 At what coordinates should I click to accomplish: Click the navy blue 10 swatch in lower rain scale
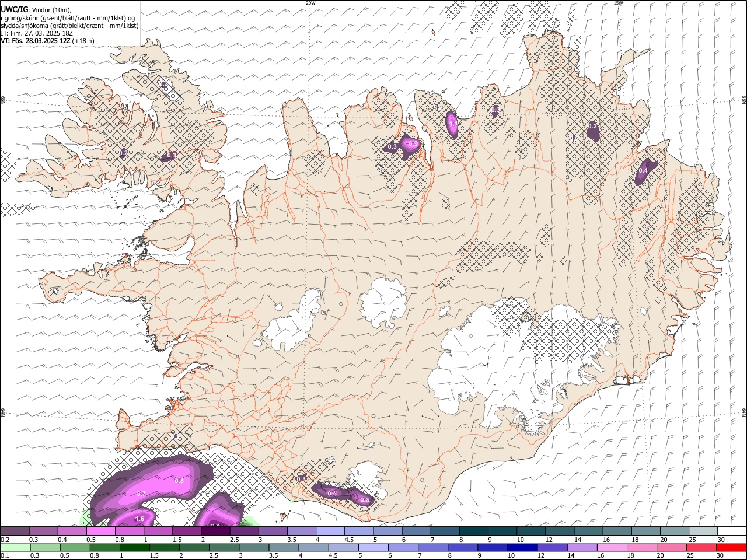point(522,547)
